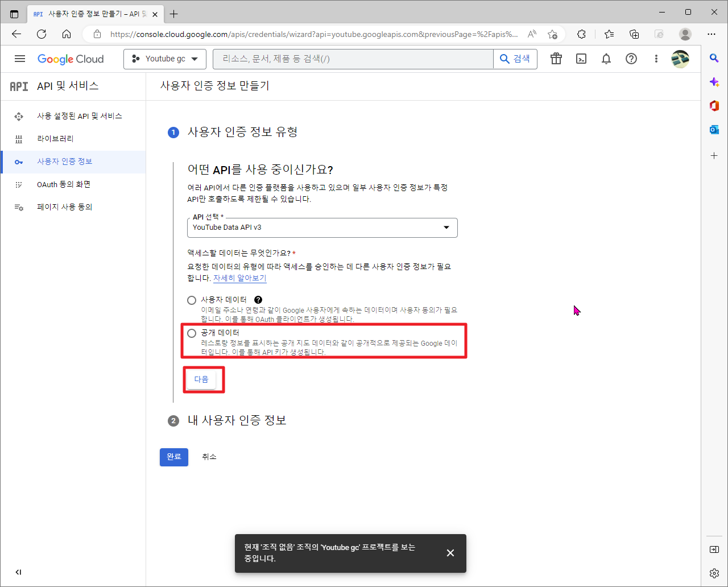Select the 사용자 데이터 radio button

(x=192, y=300)
